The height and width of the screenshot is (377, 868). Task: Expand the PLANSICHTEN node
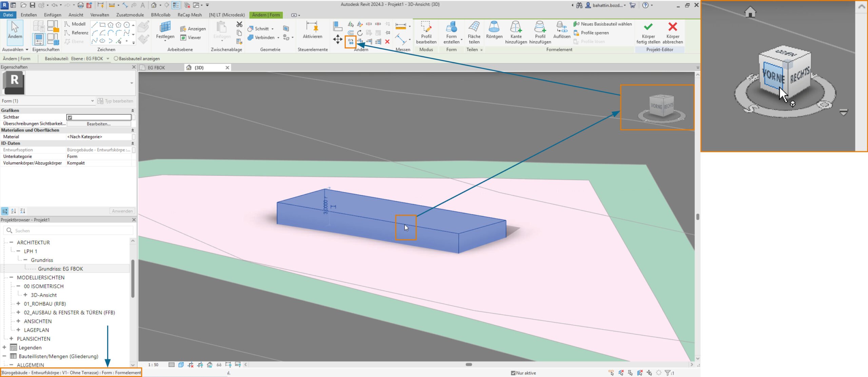[11, 339]
